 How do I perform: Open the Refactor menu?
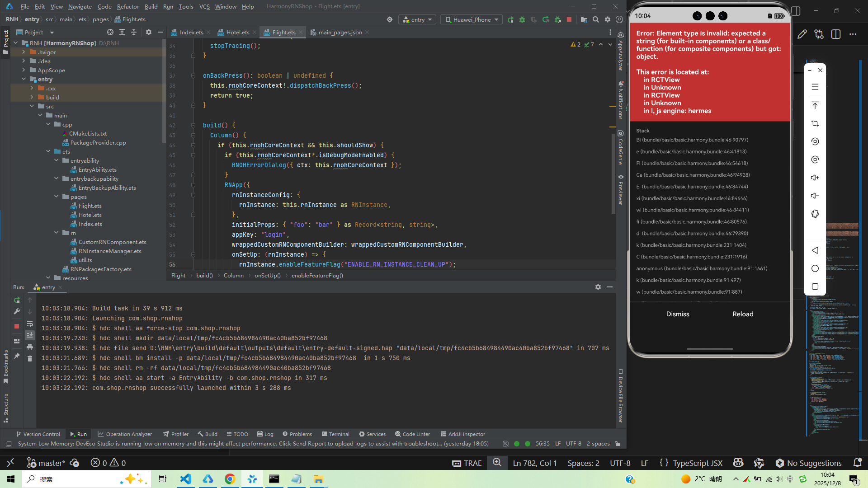point(127,6)
